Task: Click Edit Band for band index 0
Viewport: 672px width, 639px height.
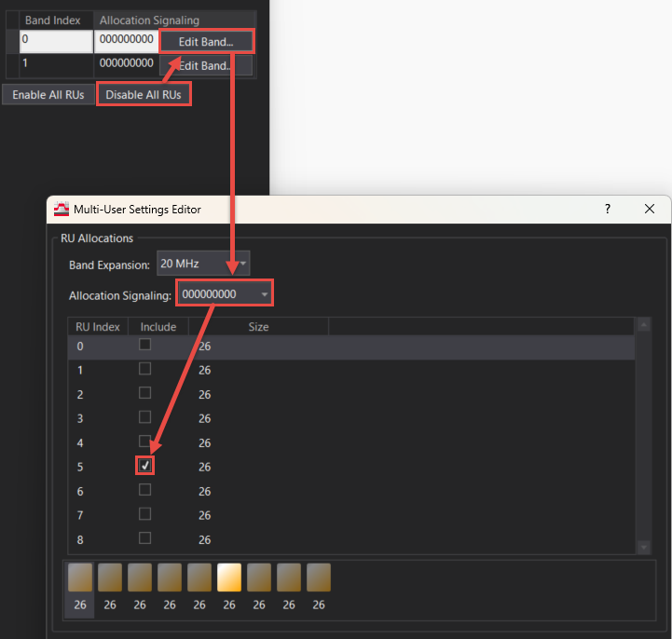Action: click(206, 42)
